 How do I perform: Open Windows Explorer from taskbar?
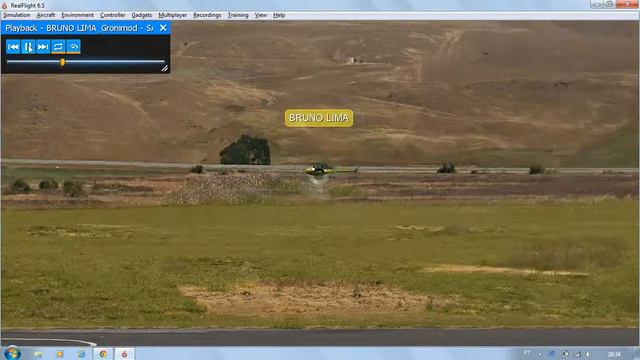tap(38, 354)
